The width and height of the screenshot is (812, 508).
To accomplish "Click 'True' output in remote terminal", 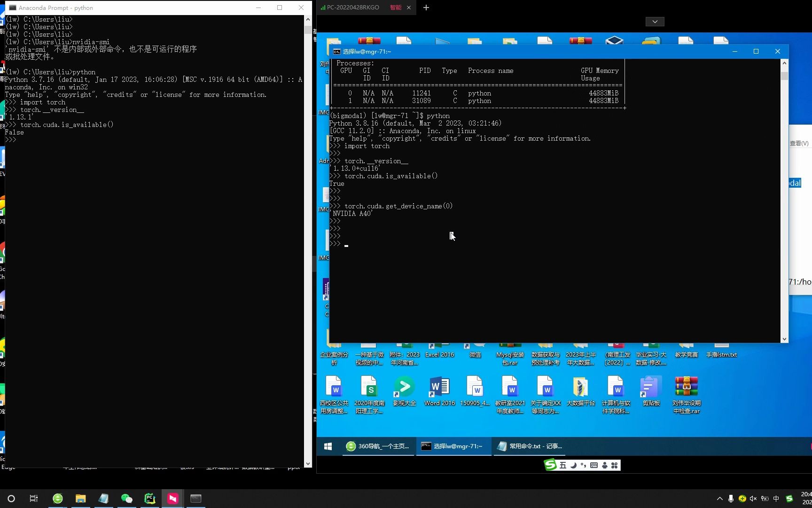I will click(337, 183).
